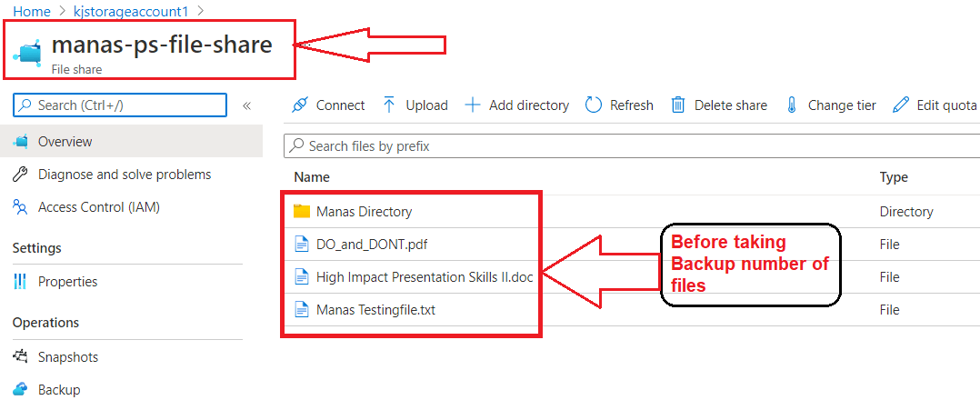Open Access Control (IAM)
Viewport: 980px width, 400px height.
pyautogui.click(x=99, y=207)
